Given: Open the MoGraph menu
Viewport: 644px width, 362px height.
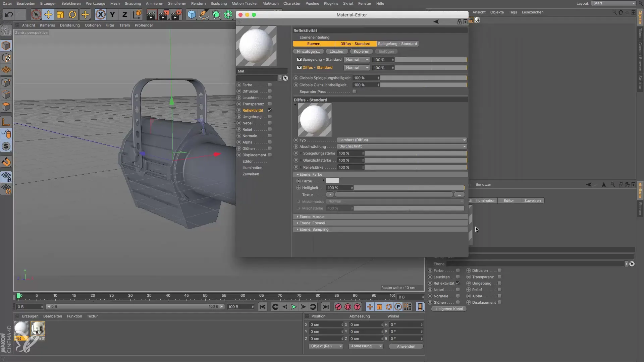Looking at the screenshot, I should coord(270,3).
